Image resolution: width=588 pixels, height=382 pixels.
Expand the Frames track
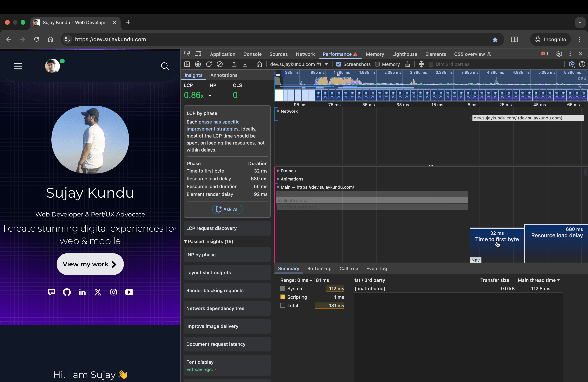click(278, 171)
